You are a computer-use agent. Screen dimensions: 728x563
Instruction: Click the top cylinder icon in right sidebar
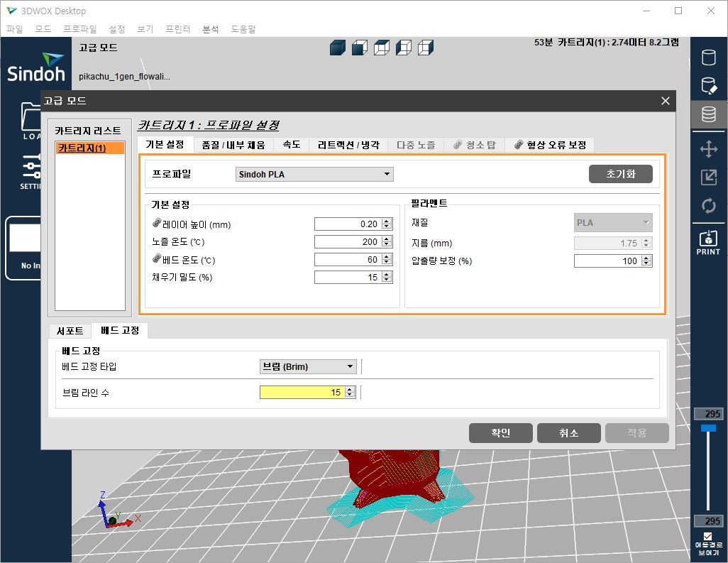coord(709,58)
